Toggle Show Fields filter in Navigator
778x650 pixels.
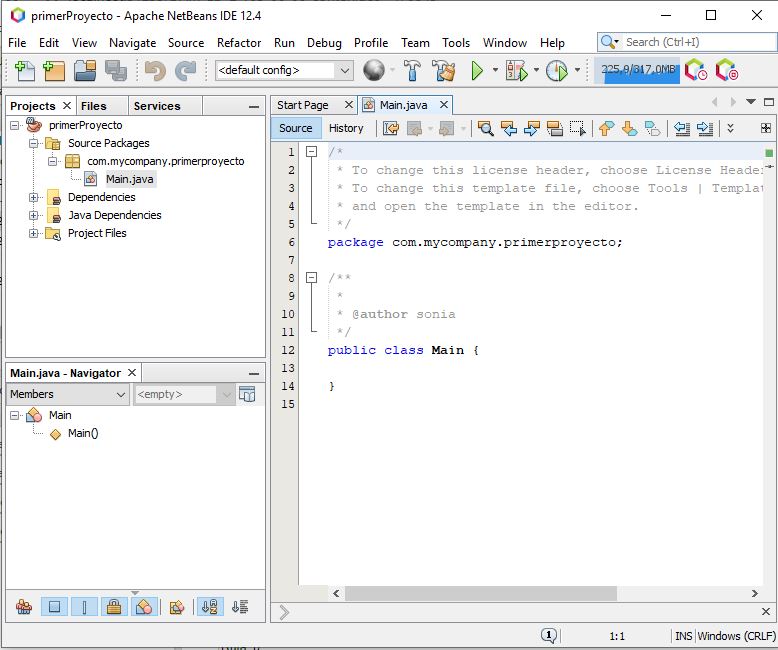coord(54,606)
